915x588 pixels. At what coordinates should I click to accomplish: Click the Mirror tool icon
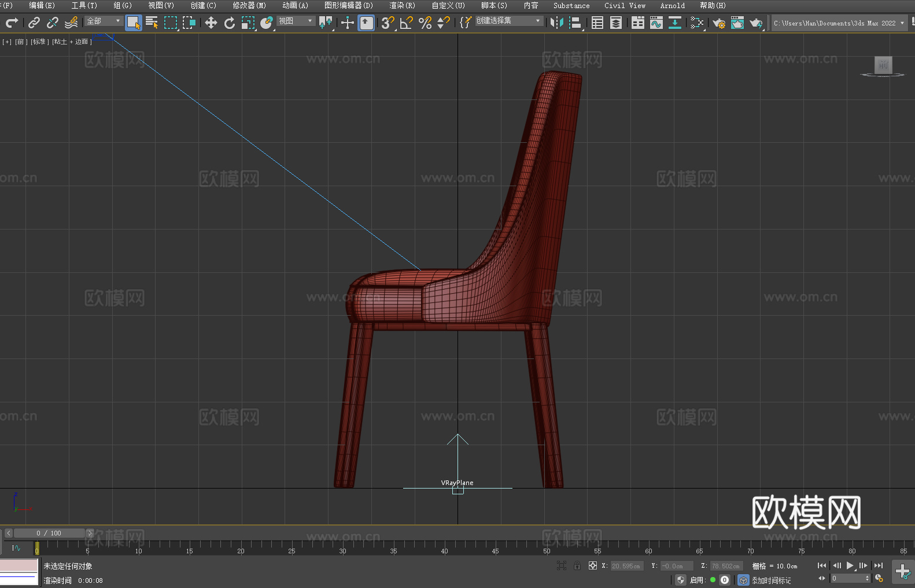point(557,23)
